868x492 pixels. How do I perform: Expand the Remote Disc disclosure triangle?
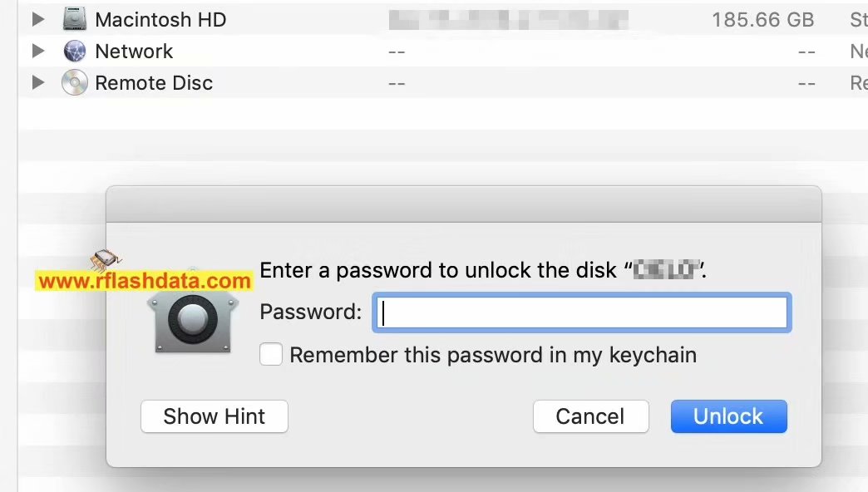pos(37,83)
